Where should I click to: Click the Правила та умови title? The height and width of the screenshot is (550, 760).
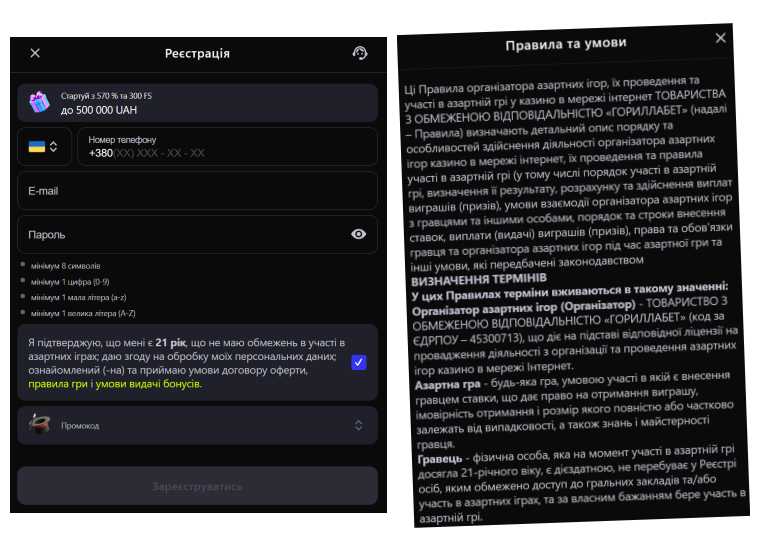[x=566, y=44]
